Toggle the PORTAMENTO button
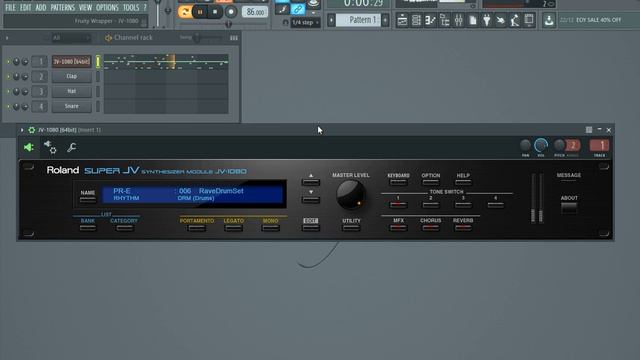Image resolution: width=640 pixels, height=360 pixels. point(197,228)
